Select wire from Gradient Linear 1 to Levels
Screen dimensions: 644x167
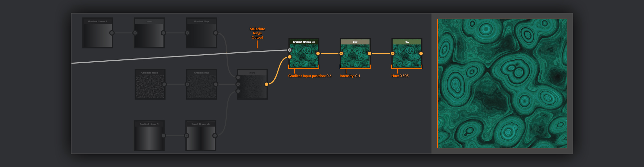pyautogui.click(x=123, y=33)
